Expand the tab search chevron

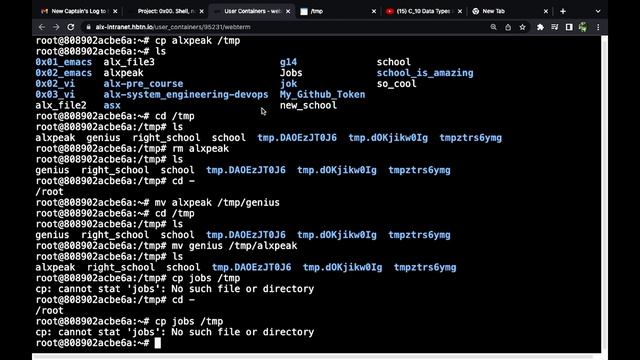point(598,11)
